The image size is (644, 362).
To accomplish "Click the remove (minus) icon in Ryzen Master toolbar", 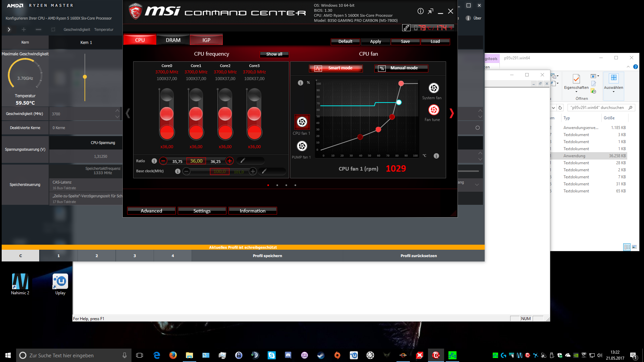I will 39,29.
